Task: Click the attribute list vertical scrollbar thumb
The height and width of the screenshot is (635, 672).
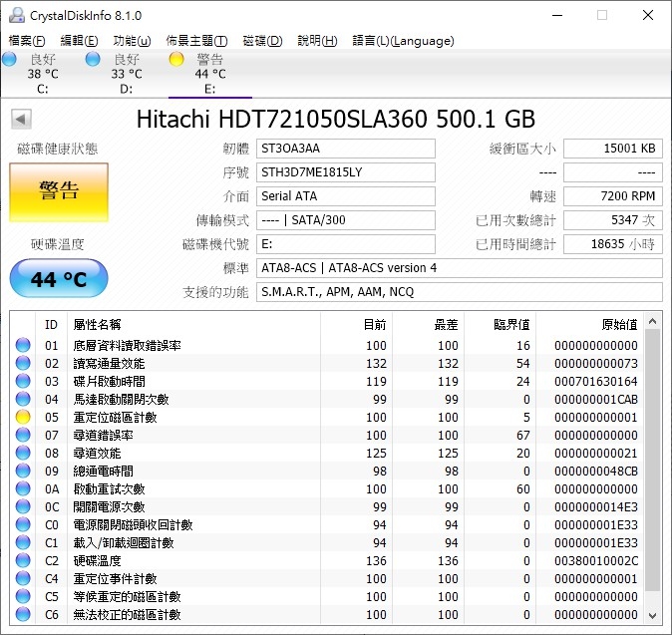Action: (653, 460)
